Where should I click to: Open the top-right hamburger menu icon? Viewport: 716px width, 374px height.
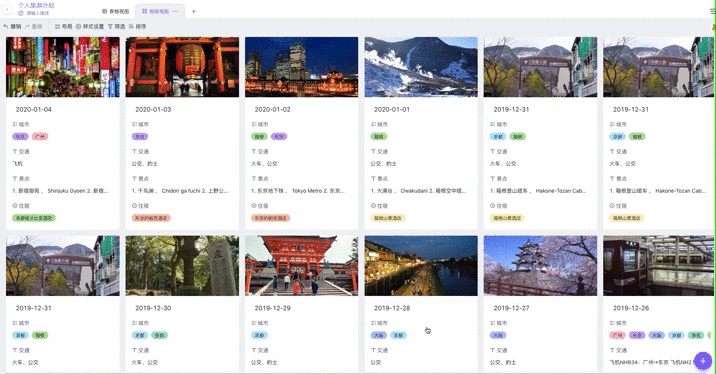coord(713,11)
